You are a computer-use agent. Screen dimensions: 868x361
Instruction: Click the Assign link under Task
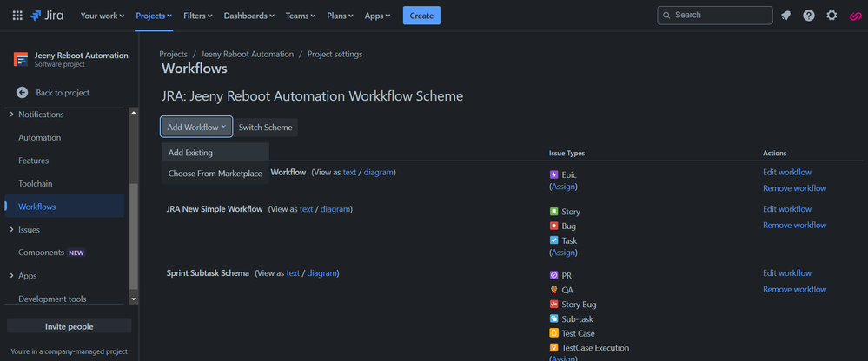(563, 253)
